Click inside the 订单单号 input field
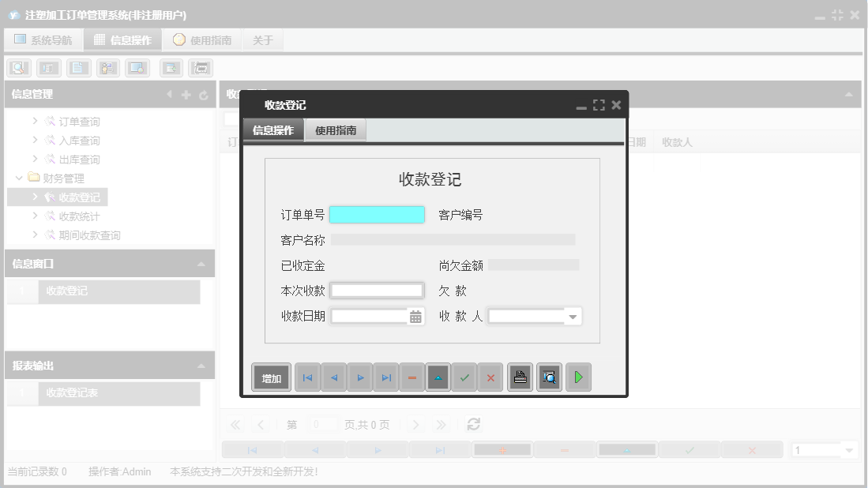This screenshot has width=868, height=488. click(x=377, y=214)
